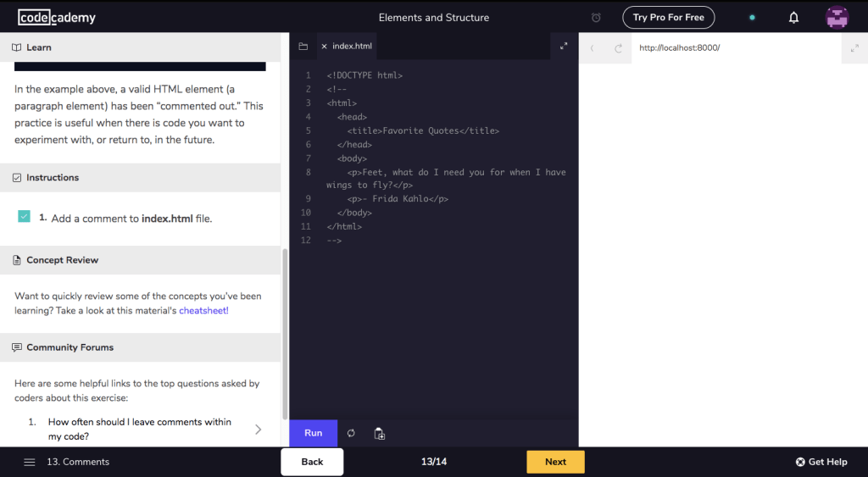The image size is (868, 477).
Task: Reset the workspace with the refresh icon
Action: pos(351,433)
